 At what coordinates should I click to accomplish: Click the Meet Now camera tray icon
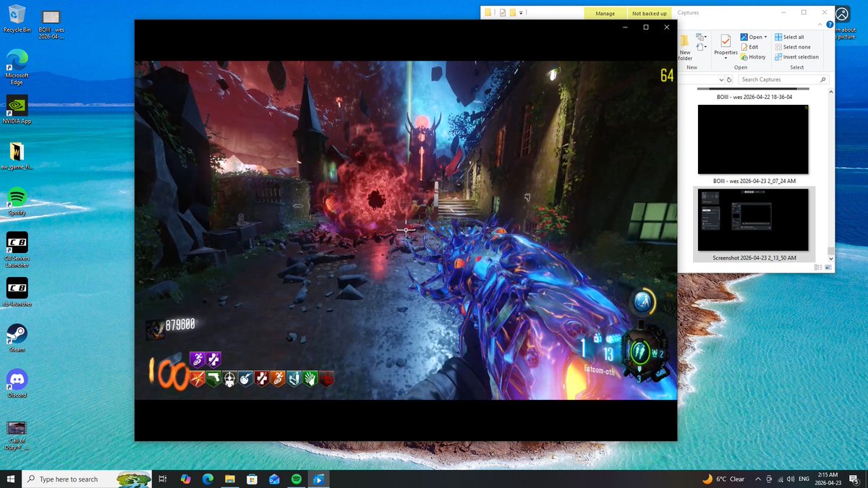[x=769, y=479]
